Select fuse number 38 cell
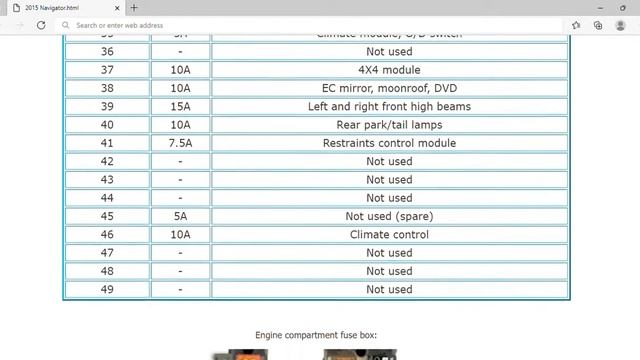The width and height of the screenshot is (640, 360). (107, 88)
